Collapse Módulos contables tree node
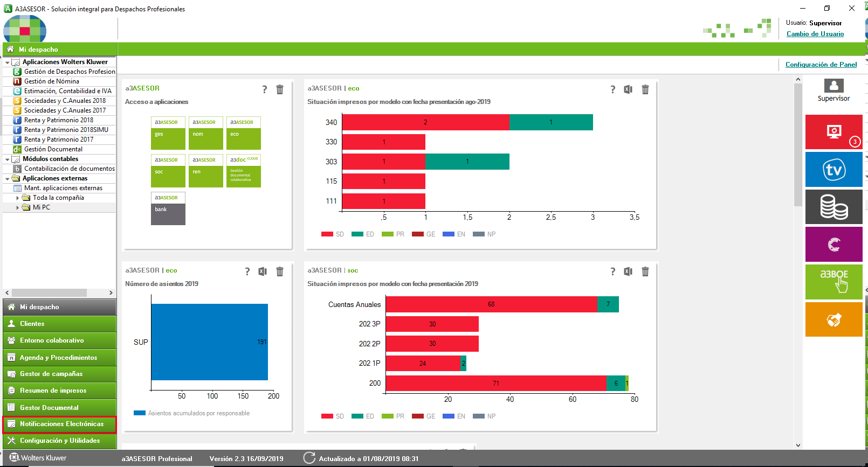 [x=7, y=159]
